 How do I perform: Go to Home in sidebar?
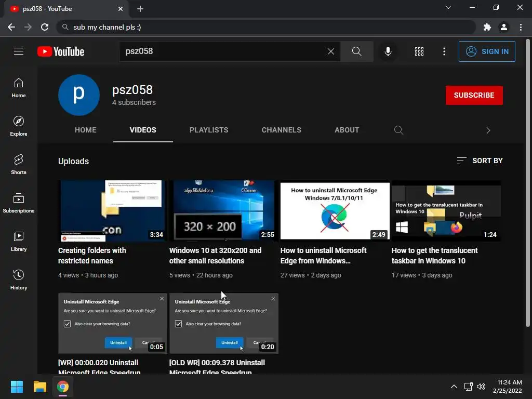(19, 88)
